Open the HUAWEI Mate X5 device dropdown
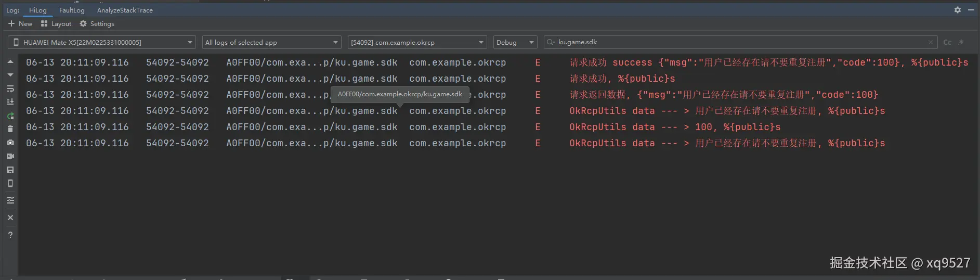The width and height of the screenshot is (980, 280). [x=102, y=42]
